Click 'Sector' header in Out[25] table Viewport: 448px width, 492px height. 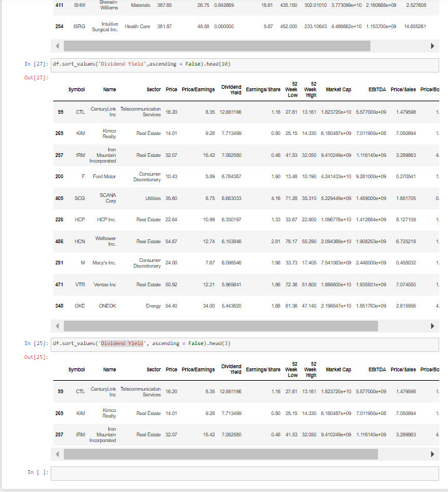(x=154, y=369)
